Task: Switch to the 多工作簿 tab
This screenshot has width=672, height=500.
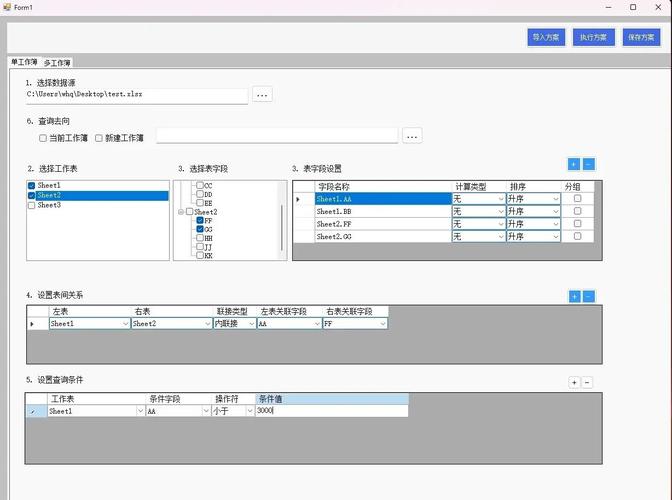Action: 57,63
